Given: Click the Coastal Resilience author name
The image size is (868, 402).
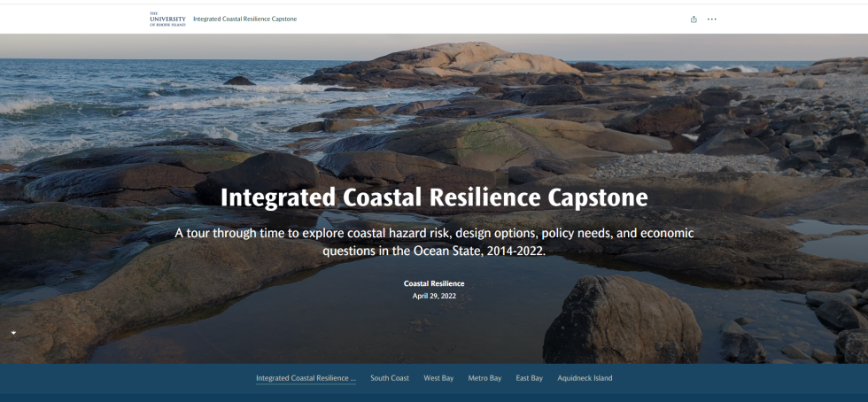Looking at the screenshot, I should pos(434,283).
